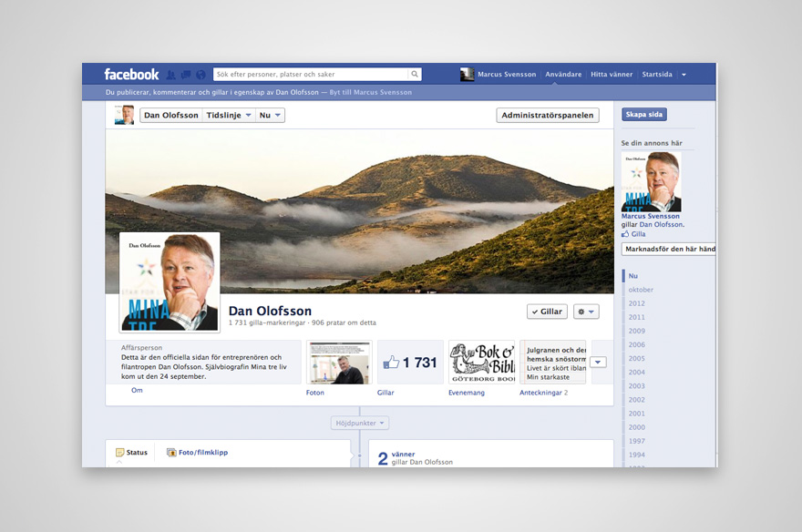
Task: Click the Anteckningar link
Action: [540, 393]
